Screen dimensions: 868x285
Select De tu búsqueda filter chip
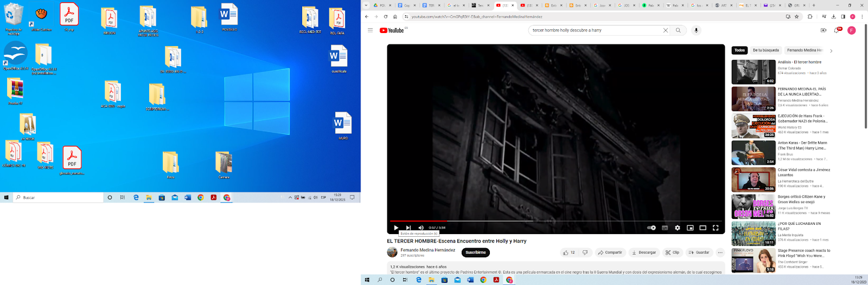765,50
